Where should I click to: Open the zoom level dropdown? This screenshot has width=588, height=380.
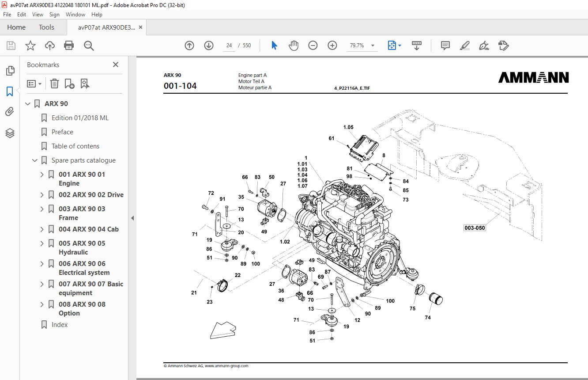tap(373, 46)
